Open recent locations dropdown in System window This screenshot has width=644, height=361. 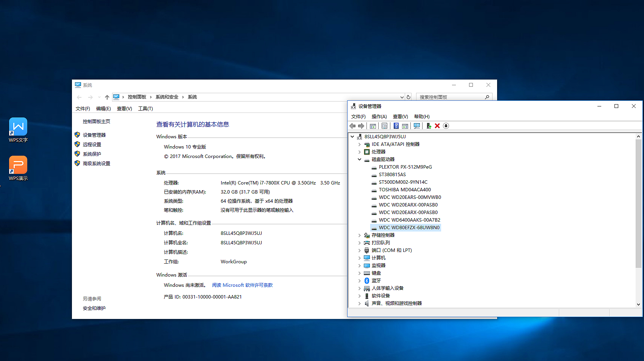[99, 97]
